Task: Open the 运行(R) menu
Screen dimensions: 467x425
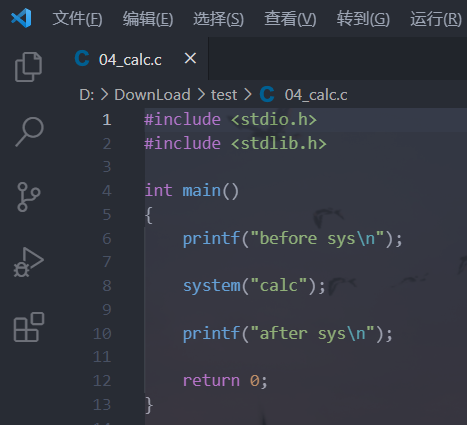Action: click(x=436, y=18)
